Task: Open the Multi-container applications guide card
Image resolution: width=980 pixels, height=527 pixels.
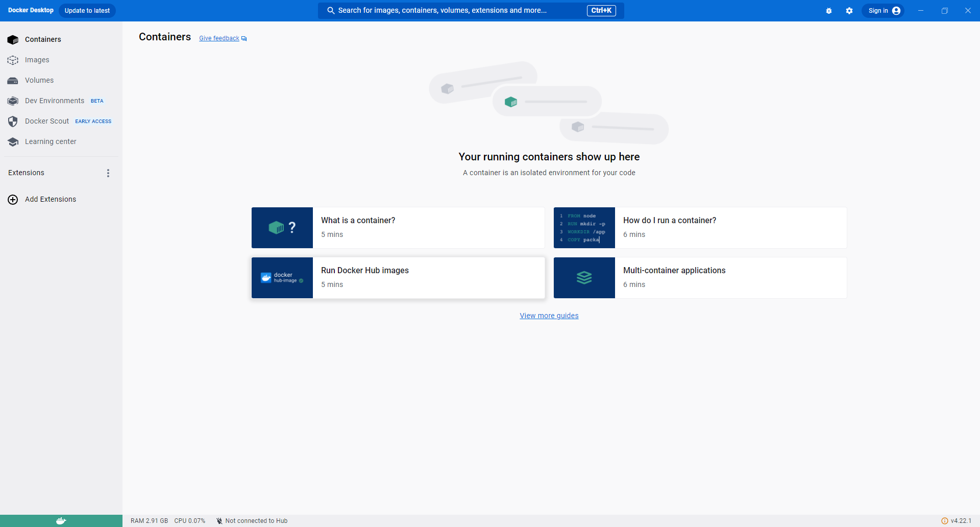Action: click(x=700, y=278)
